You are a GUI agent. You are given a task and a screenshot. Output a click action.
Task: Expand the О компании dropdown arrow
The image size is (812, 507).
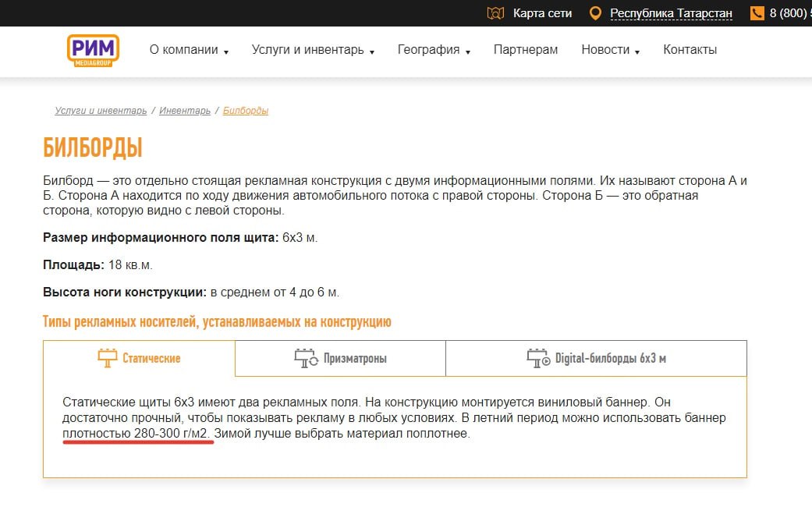[x=226, y=51]
